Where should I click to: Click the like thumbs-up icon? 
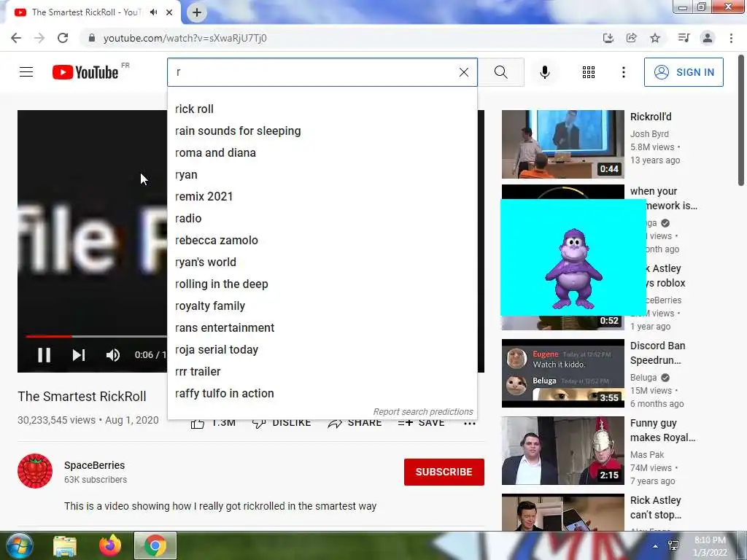[x=198, y=424]
